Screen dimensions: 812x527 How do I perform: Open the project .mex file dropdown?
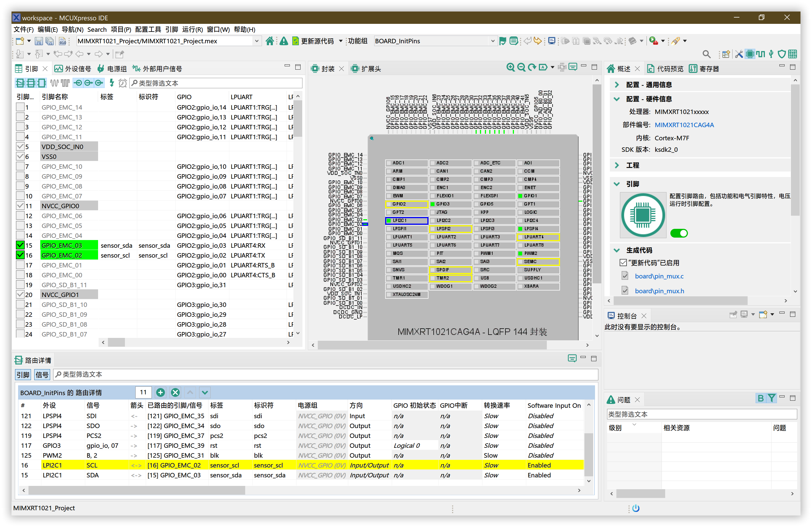pos(257,41)
